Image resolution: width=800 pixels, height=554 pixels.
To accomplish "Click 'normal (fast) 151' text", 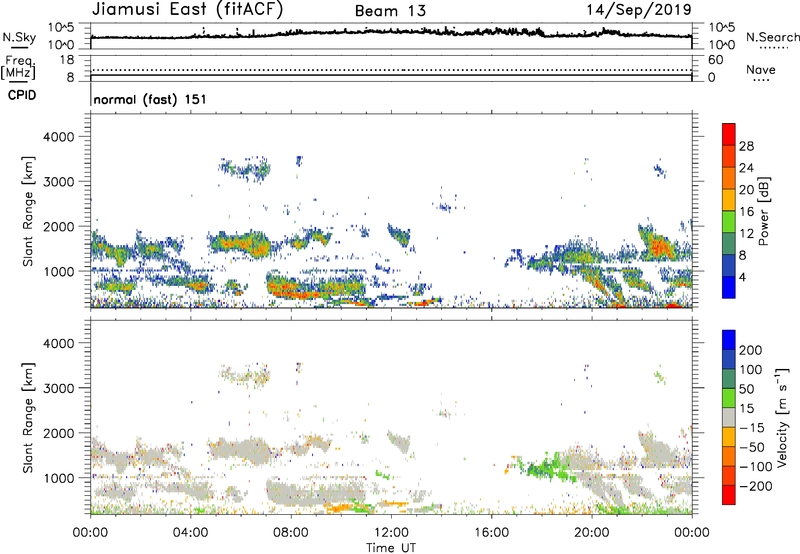I will (150, 99).
